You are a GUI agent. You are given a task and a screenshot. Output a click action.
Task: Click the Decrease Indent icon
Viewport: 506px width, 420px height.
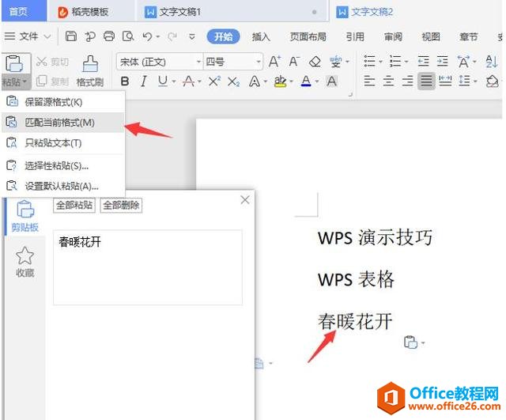[423, 61]
